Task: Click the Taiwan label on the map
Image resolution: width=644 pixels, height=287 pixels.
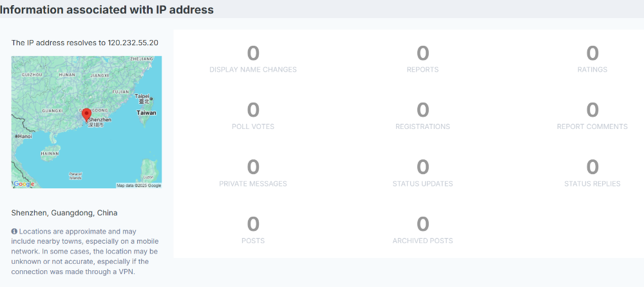Action: (146, 112)
